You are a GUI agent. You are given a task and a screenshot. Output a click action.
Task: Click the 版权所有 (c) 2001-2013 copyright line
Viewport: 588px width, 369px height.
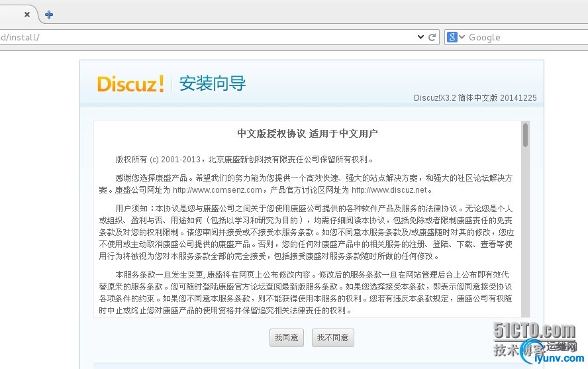(x=244, y=160)
